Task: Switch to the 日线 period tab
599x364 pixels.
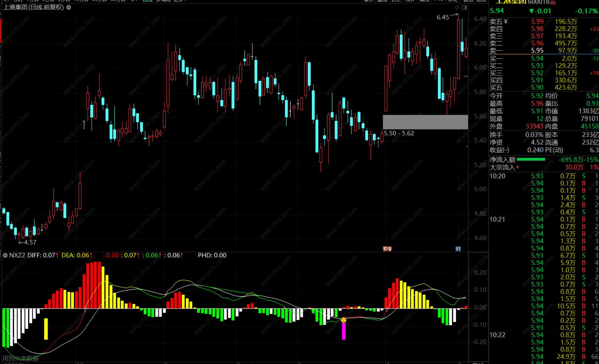Action: [x=147, y=1]
